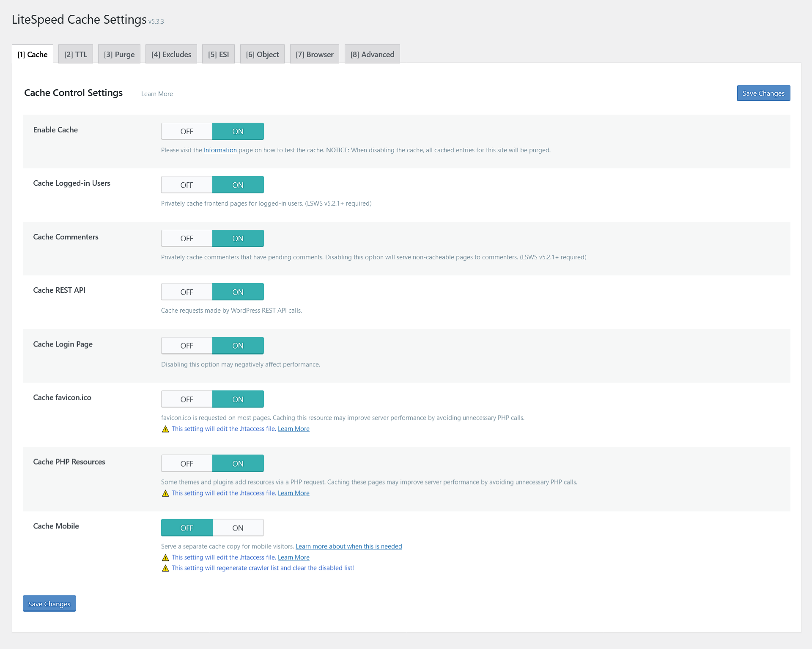Viewport: 812px width, 649px height.
Task: Open the [8] Advanced tab
Action: (x=372, y=54)
